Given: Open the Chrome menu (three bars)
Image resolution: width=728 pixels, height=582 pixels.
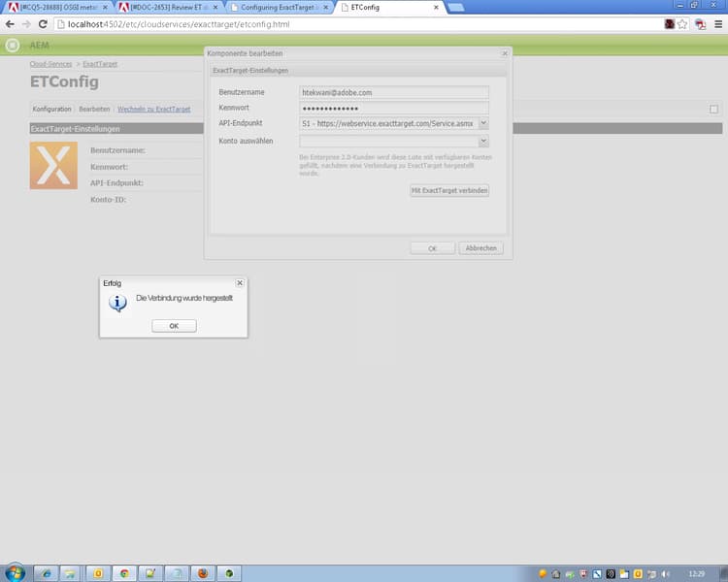Looking at the screenshot, I should coord(717,24).
